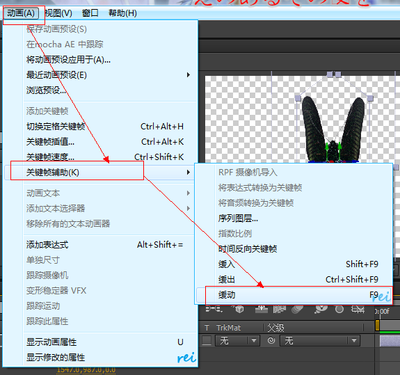400x375 pixels.
Task: Click the brainstorm icon in the timeline
Action: pos(321,309)
